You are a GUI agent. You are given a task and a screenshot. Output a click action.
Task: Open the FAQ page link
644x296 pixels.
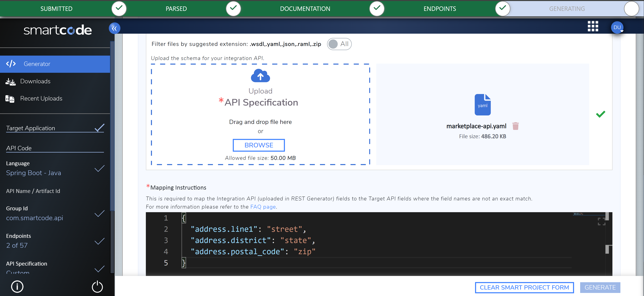click(263, 207)
